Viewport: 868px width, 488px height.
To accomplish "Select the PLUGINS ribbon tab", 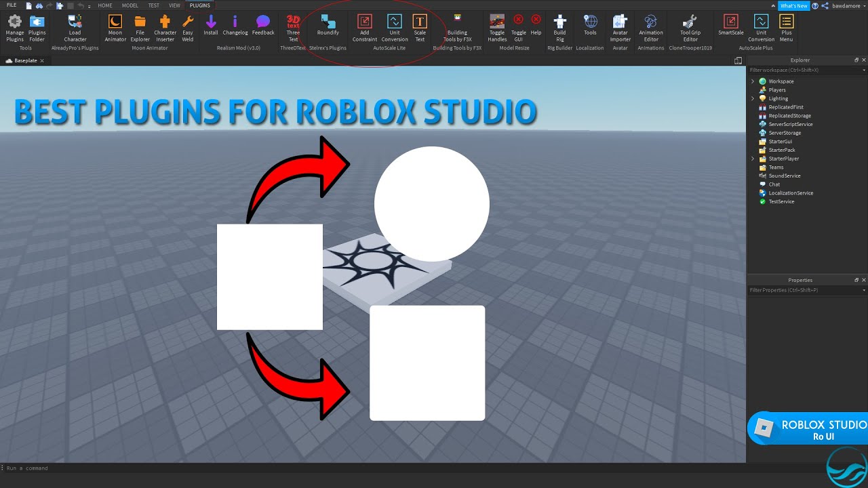I will tap(200, 5).
